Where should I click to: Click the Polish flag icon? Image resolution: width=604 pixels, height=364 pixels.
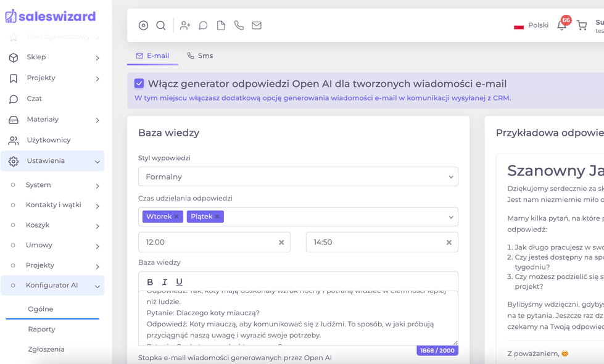coord(518,26)
